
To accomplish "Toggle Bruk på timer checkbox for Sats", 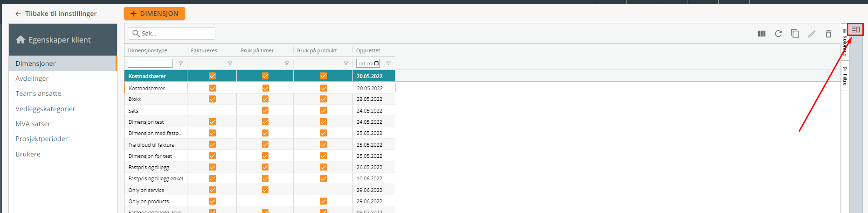I will coord(265,111).
